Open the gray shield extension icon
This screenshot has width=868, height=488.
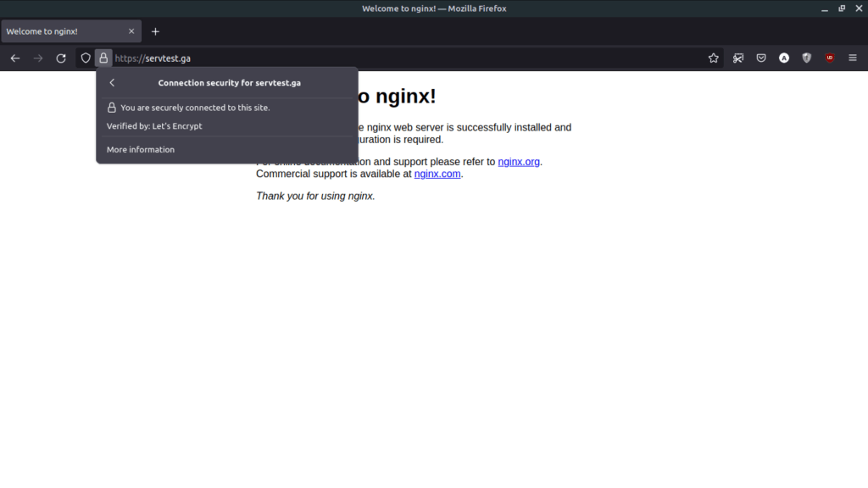[807, 58]
